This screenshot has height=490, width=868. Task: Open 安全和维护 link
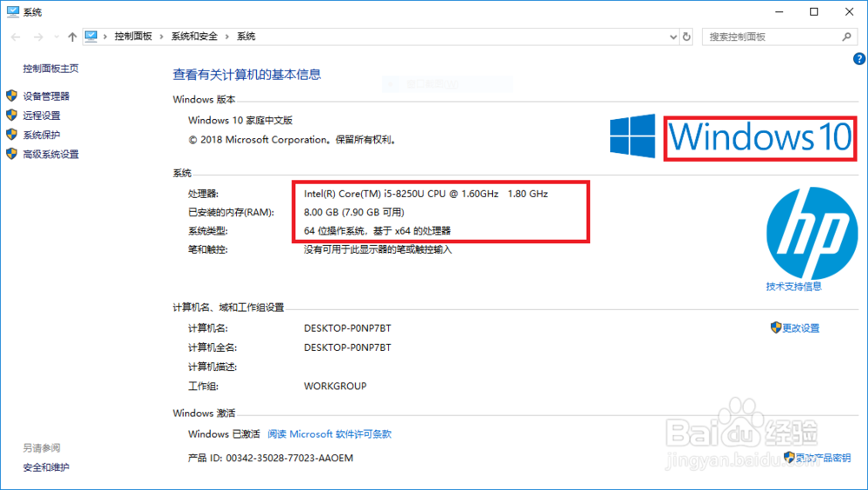46,467
